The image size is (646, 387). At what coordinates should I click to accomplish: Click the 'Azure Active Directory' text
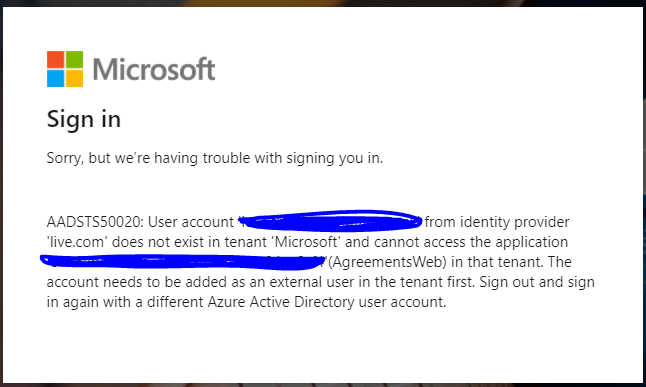click(x=281, y=302)
